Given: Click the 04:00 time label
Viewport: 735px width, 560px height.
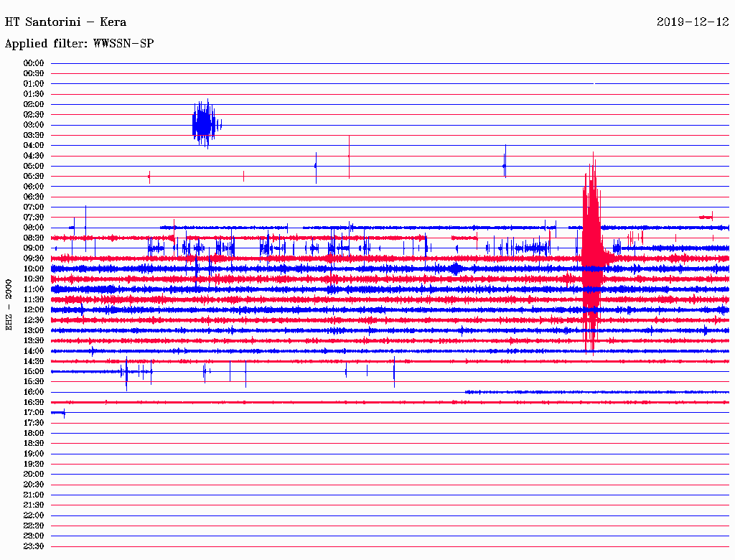Looking at the screenshot, I should coord(34,146).
